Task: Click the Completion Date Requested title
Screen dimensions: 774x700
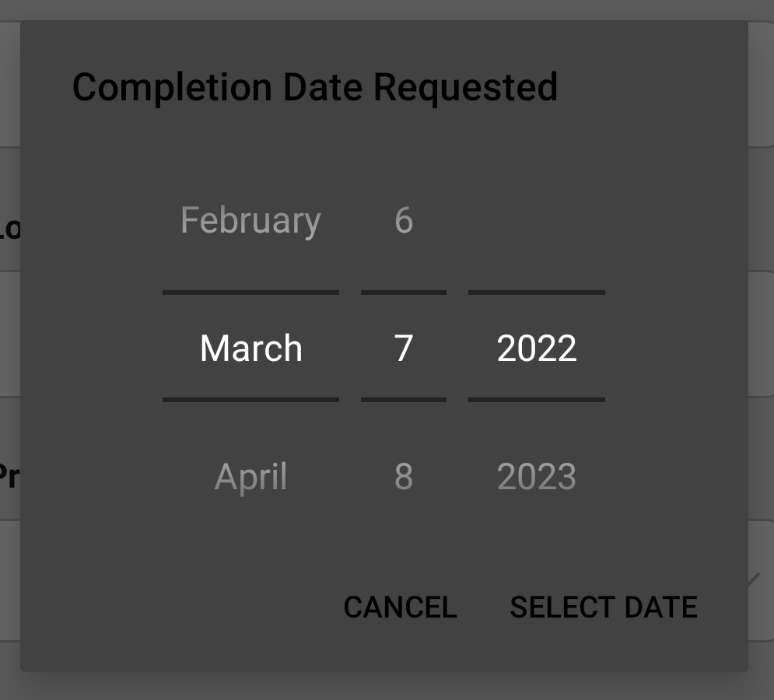Action: [315, 86]
